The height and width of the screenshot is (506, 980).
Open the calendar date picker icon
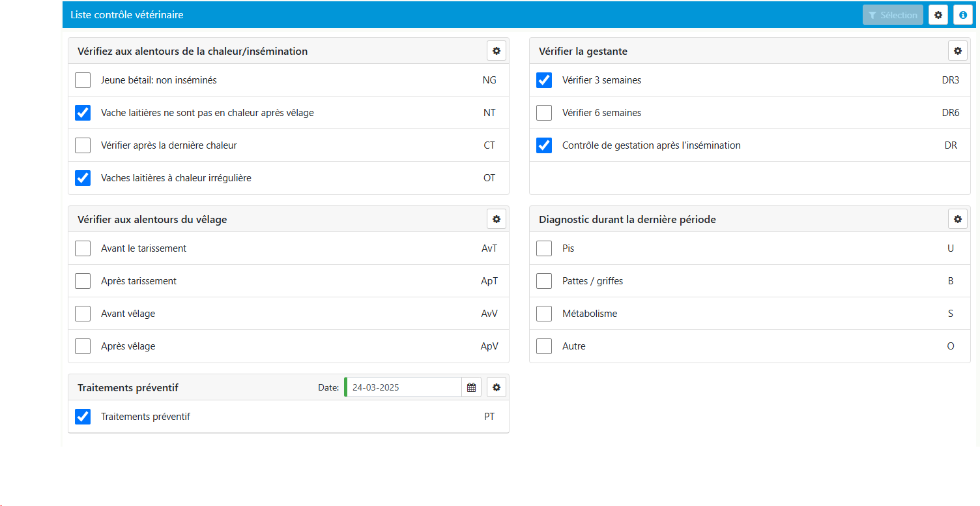(472, 387)
